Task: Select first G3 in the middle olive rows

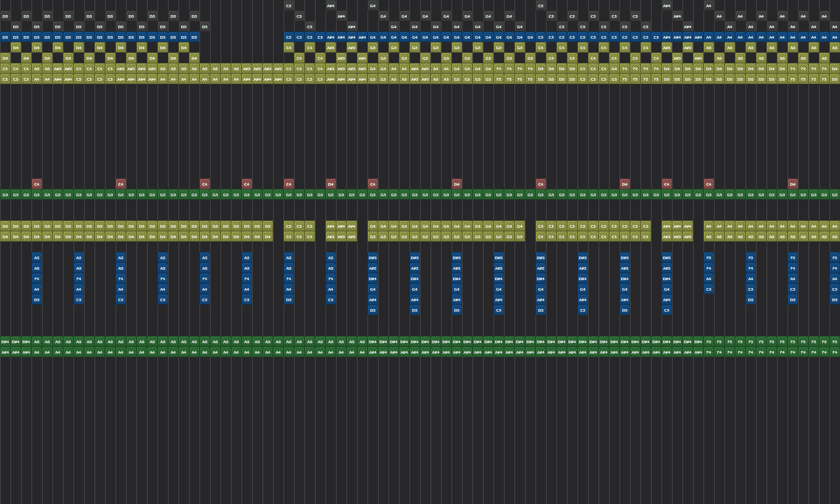Action: pos(373,236)
